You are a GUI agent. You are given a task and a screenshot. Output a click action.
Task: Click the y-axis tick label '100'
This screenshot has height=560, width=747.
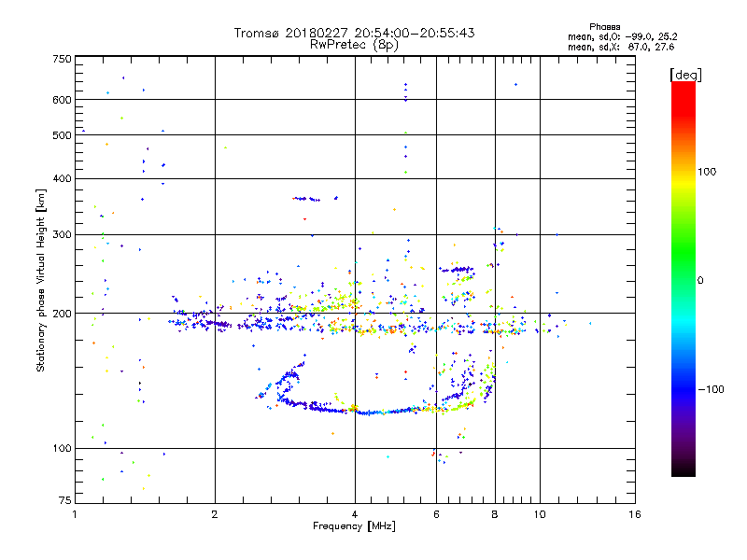click(62, 448)
